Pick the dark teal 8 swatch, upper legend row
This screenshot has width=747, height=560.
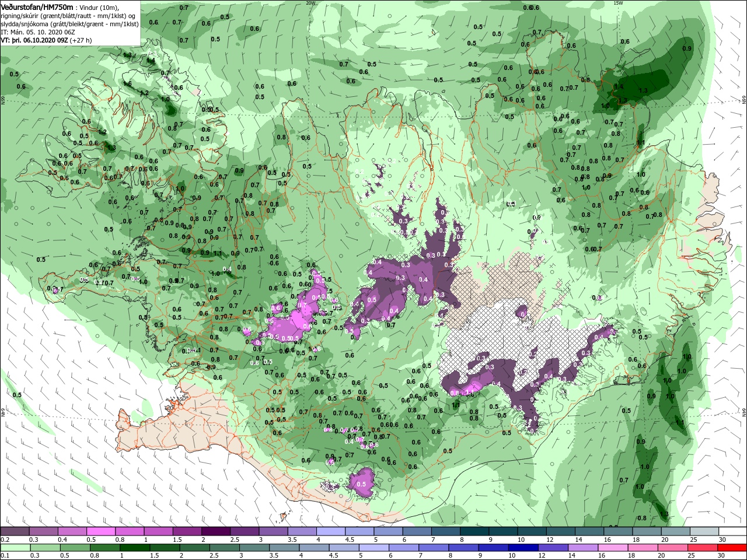click(x=474, y=531)
